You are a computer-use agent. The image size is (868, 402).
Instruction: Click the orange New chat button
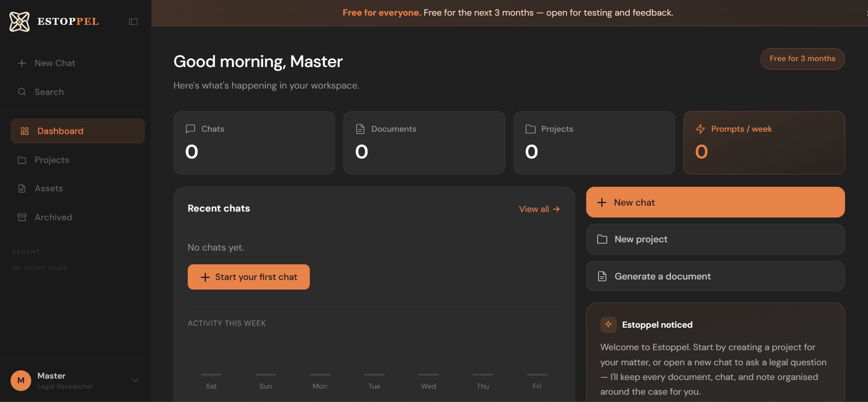[715, 202]
